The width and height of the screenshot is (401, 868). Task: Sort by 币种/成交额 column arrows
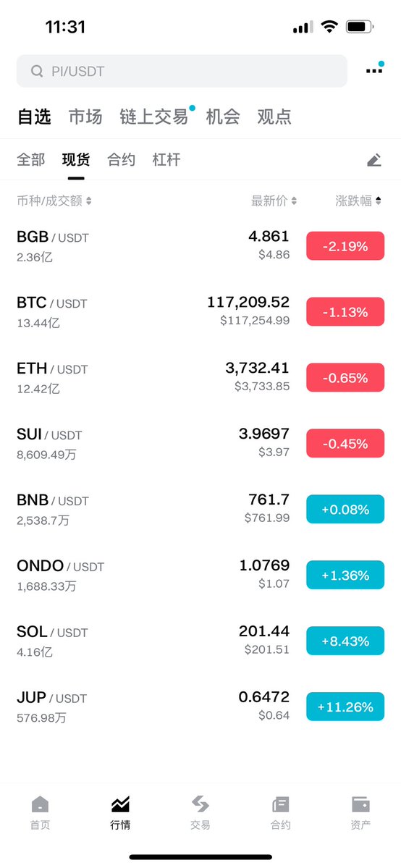[89, 201]
